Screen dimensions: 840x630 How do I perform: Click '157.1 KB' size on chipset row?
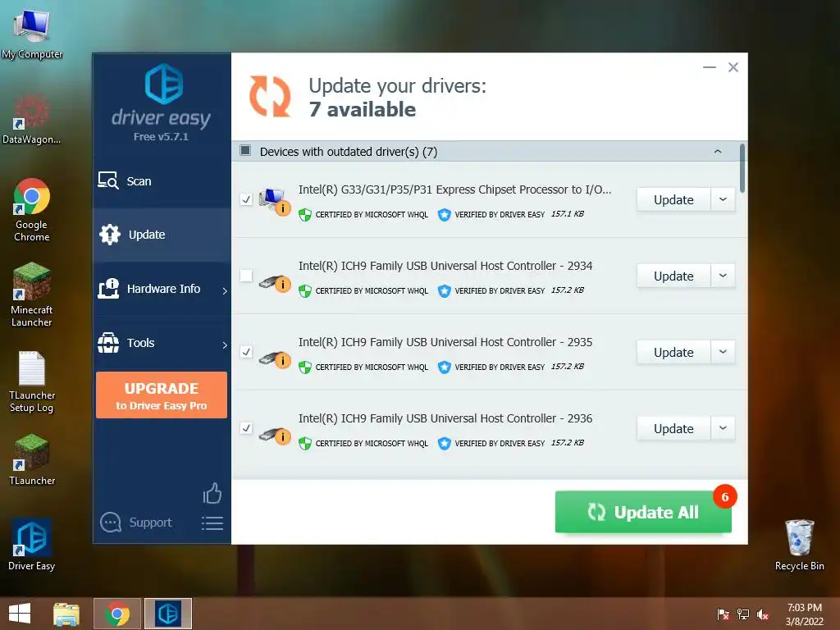pyautogui.click(x=568, y=214)
